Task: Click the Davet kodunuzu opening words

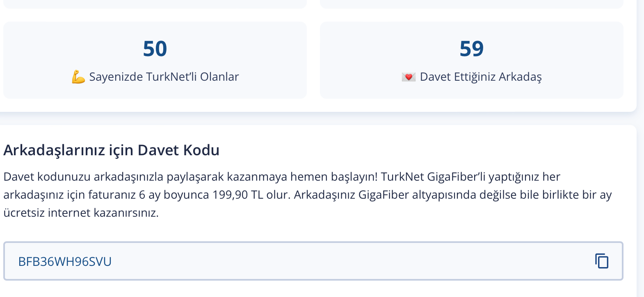Action: click(x=47, y=177)
